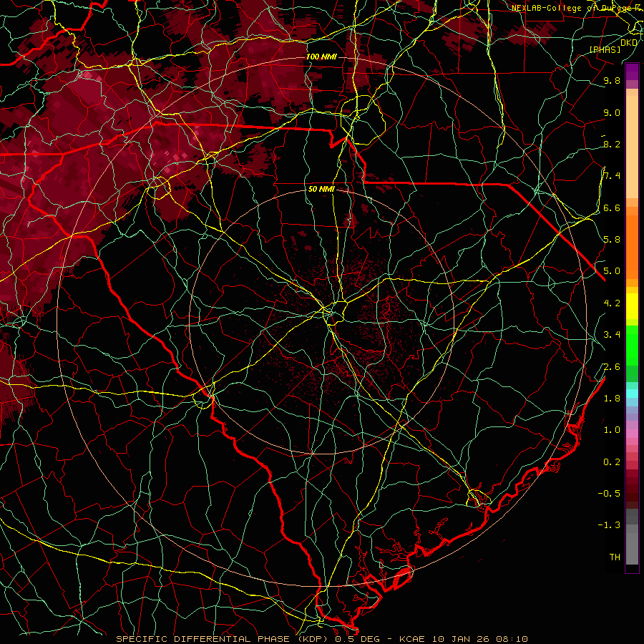Click the 8.2 legend value
Screen dimensions: 644x644
tap(612, 144)
